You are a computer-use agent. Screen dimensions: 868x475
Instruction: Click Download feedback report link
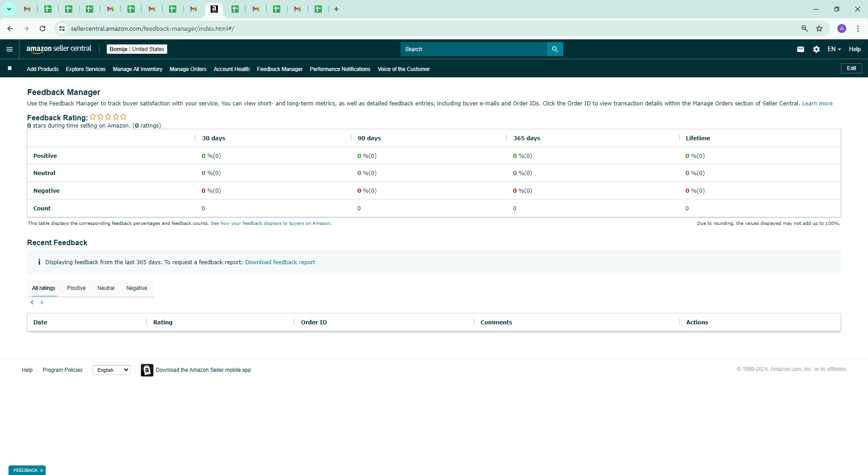280,262
